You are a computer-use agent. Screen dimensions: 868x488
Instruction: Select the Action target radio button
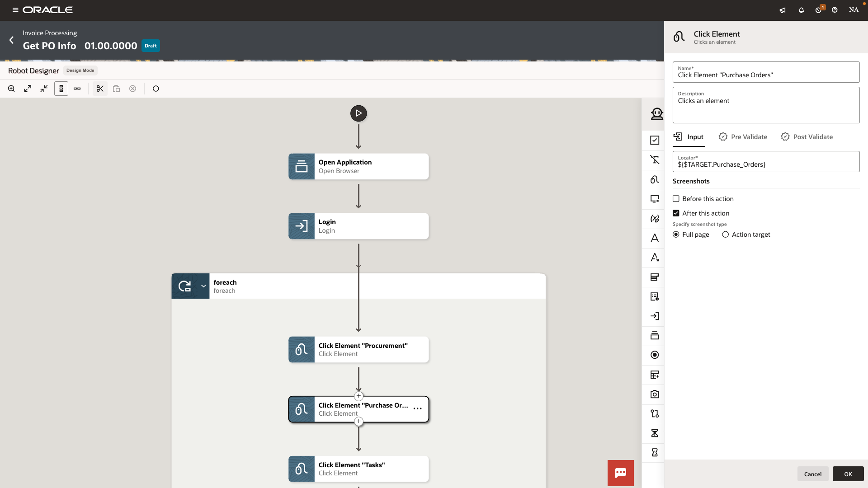pos(726,235)
